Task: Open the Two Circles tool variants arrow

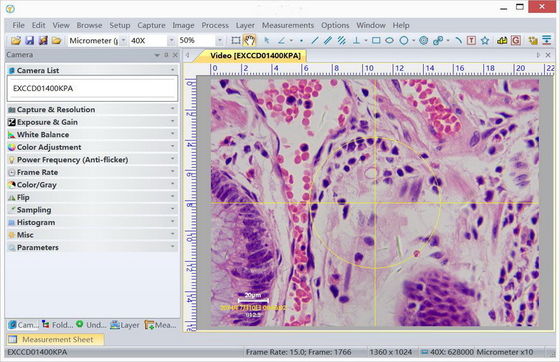Action: [x=448, y=41]
